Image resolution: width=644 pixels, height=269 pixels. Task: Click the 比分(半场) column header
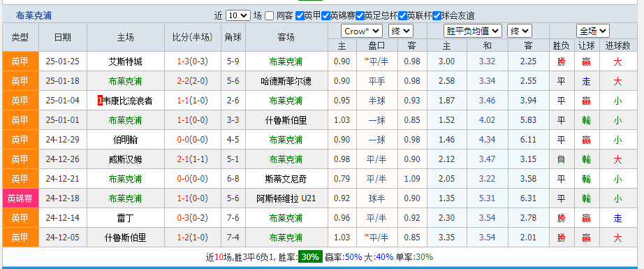click(x=193, y=37)
